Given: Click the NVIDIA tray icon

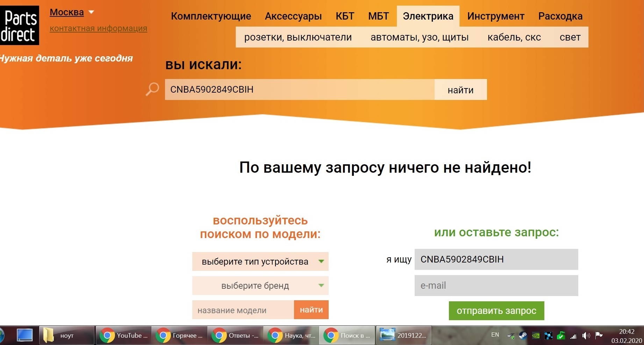Looking at the screenshot, I should click(535, 336).
